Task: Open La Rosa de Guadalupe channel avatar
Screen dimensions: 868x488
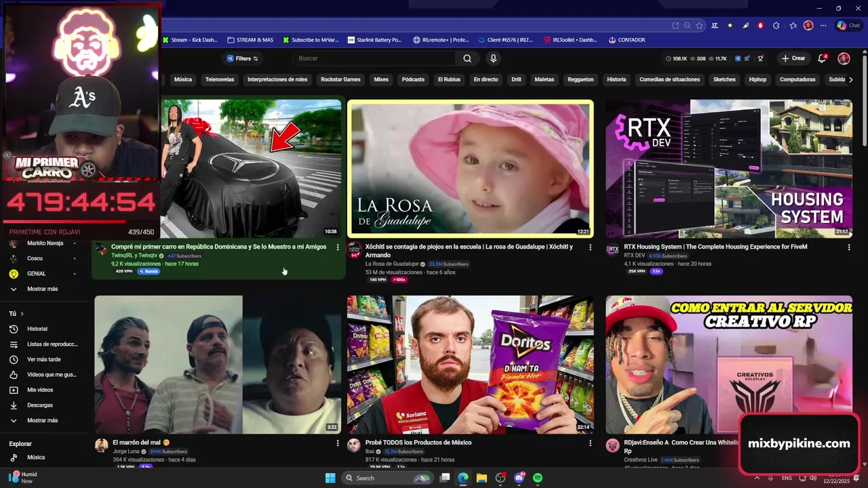Action: point(354,249)
